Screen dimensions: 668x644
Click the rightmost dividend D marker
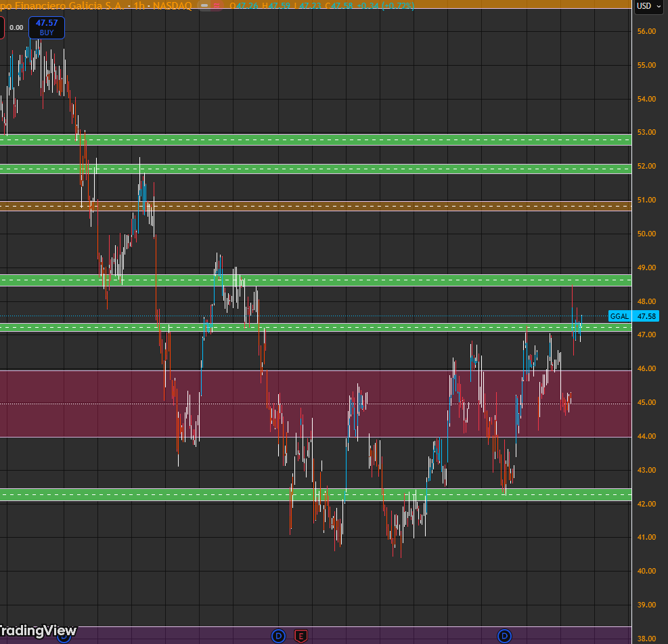tap(504, 637)
